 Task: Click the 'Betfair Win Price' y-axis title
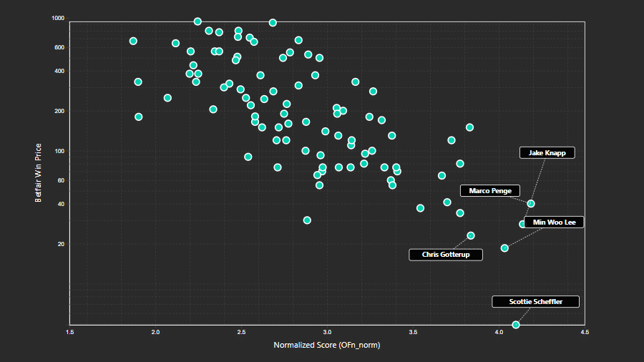[x=39, y=172]
